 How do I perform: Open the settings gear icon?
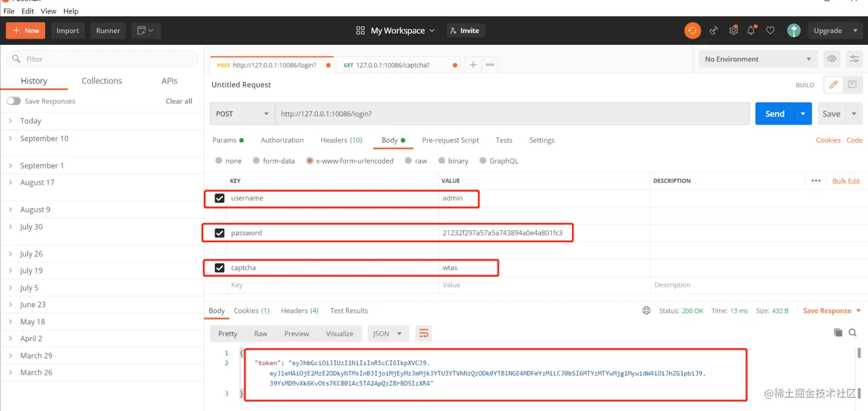pyautogui.click(x=733, y=30)
